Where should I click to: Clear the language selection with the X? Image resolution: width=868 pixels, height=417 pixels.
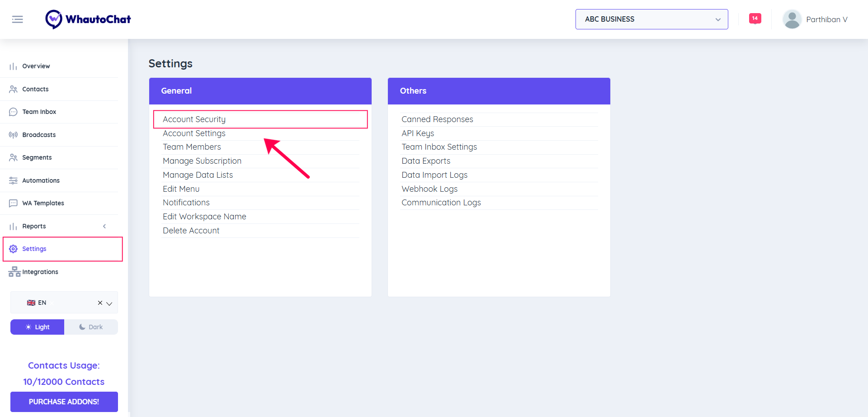coord(99,303)
